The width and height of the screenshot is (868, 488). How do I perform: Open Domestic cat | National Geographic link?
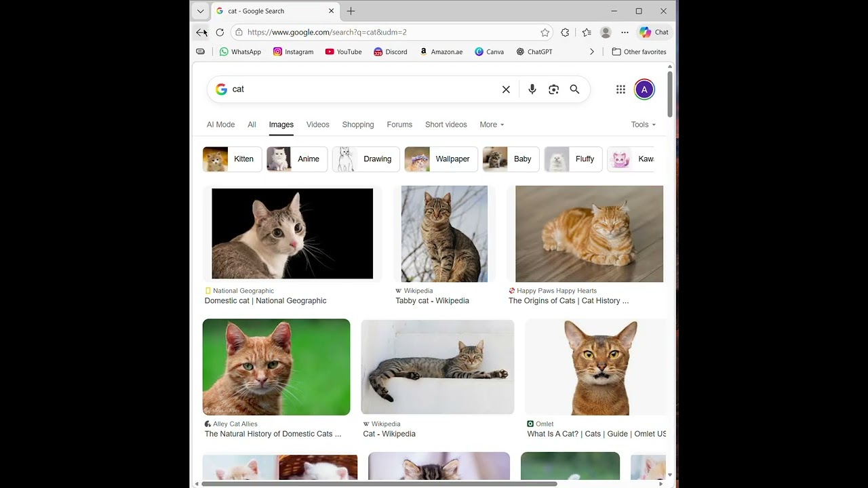coord(266,301)
